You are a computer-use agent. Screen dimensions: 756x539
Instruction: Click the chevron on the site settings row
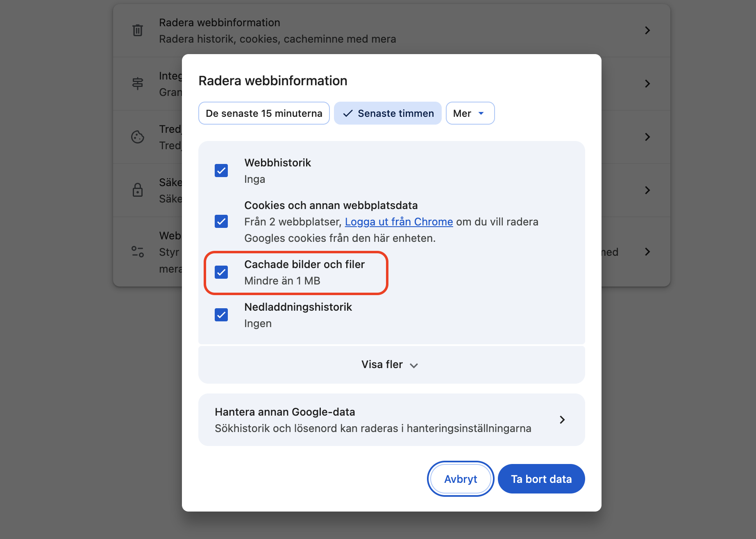(647, 252)
